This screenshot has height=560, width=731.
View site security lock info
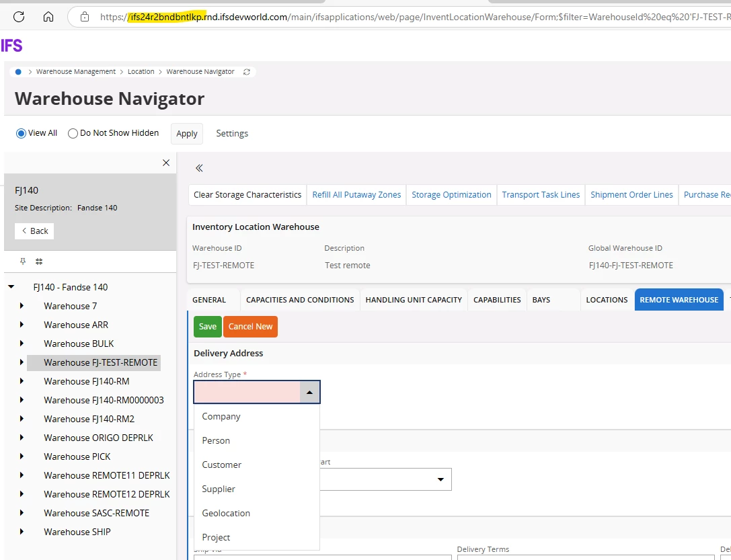pos(84,17)
